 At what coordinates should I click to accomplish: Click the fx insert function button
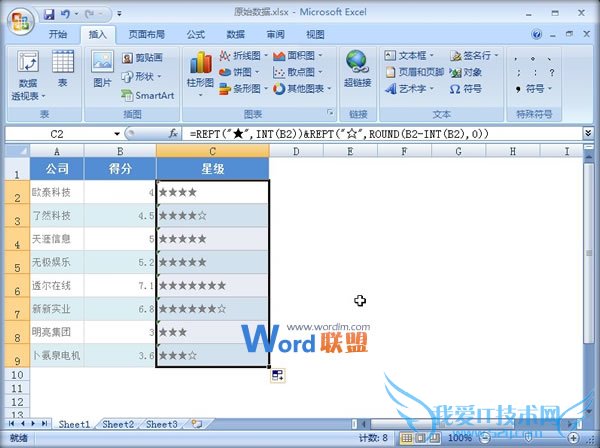pyautogui.click(x=173, y=134)
